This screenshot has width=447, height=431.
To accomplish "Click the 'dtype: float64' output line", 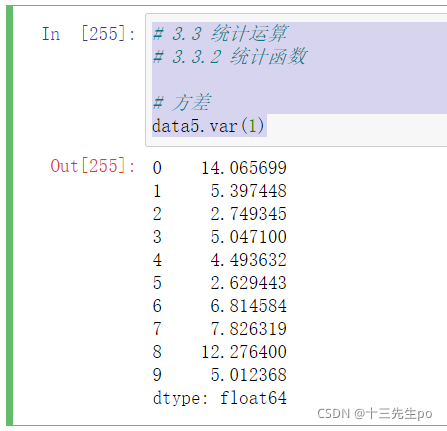I will [220, 398].
